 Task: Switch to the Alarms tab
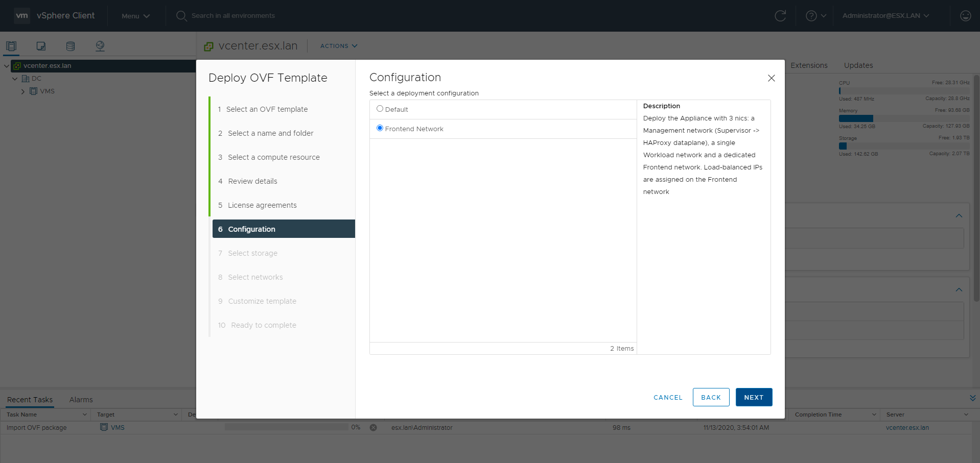[81, 400]
